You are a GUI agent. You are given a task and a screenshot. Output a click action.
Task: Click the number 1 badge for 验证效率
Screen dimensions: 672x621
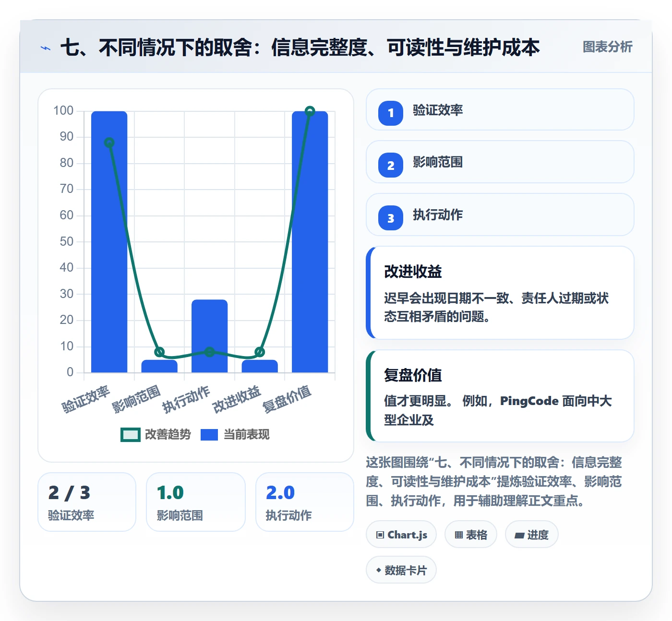[391, 113]
